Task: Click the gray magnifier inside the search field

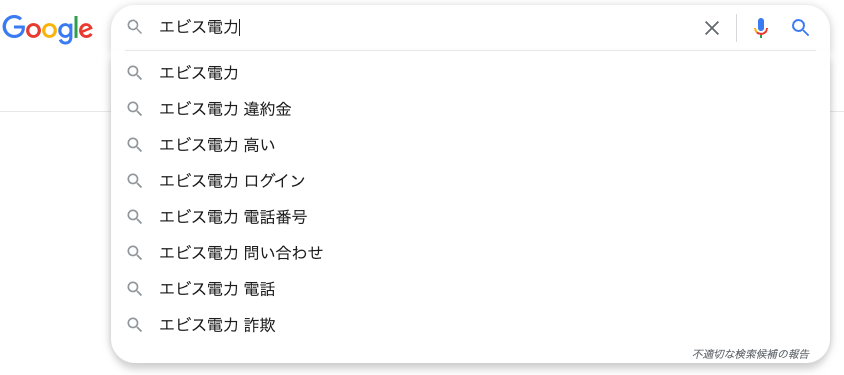Action: tap(135, 27)
